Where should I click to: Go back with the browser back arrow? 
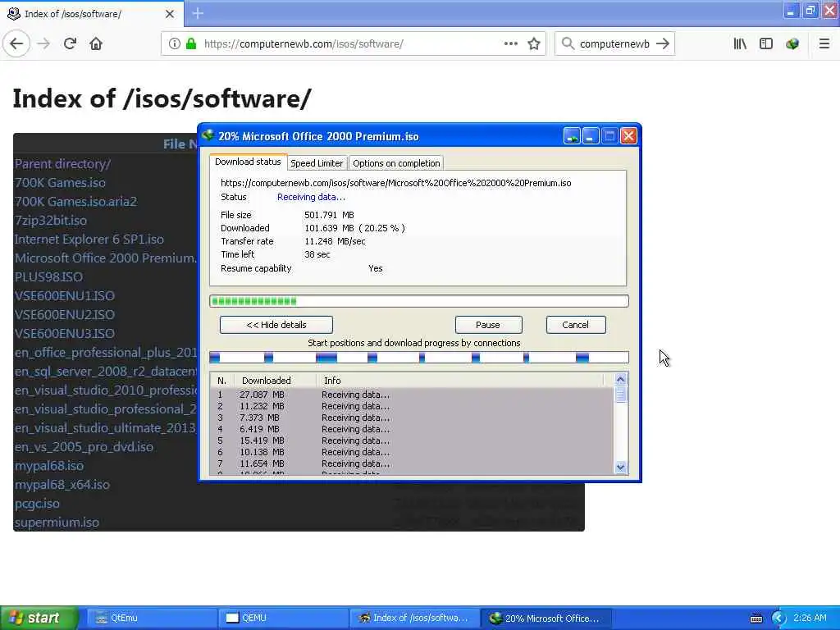coord(16,44)
